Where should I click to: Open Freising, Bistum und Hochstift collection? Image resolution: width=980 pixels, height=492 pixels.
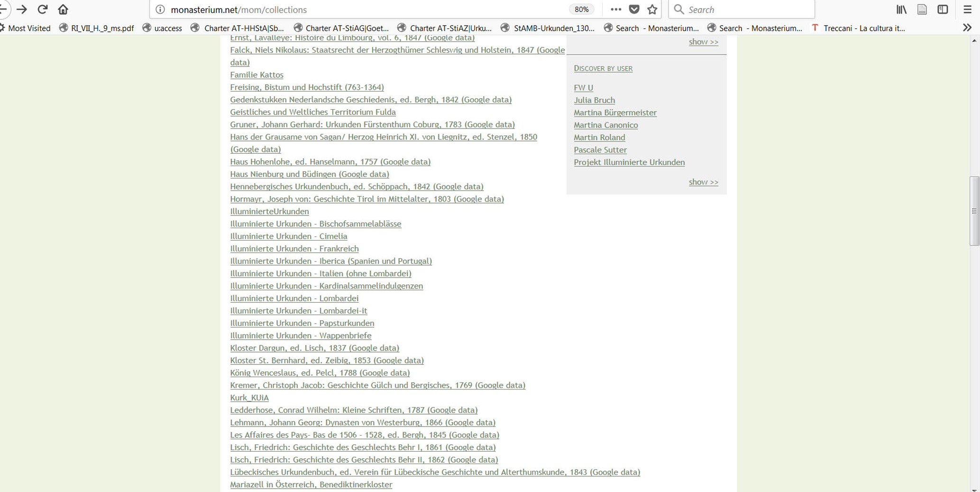point(307,87)
